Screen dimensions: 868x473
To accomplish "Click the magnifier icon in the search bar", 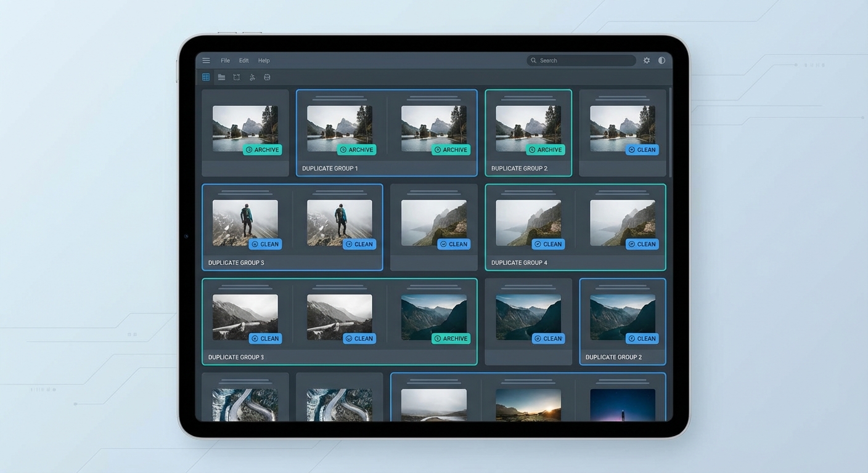I will coord(533,60).
